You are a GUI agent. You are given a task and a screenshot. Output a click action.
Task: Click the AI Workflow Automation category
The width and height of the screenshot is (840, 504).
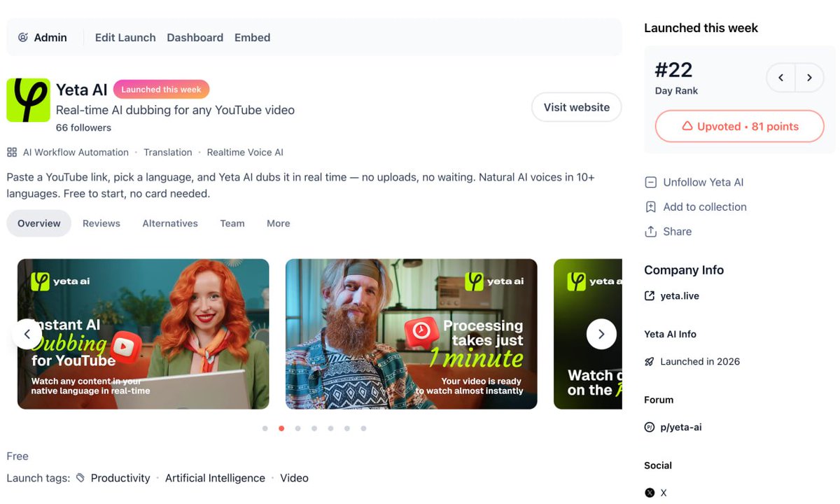76,152
